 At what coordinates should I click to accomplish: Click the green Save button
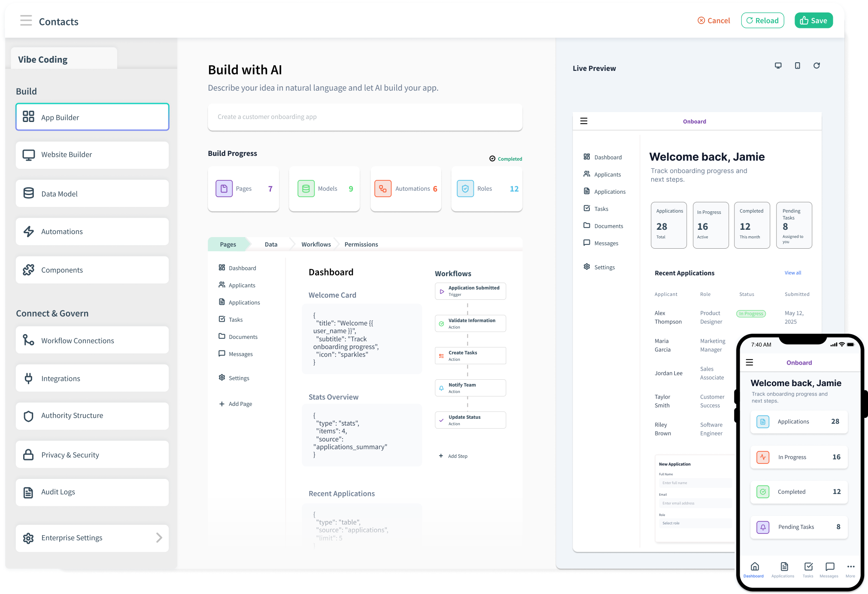(813, 21)
